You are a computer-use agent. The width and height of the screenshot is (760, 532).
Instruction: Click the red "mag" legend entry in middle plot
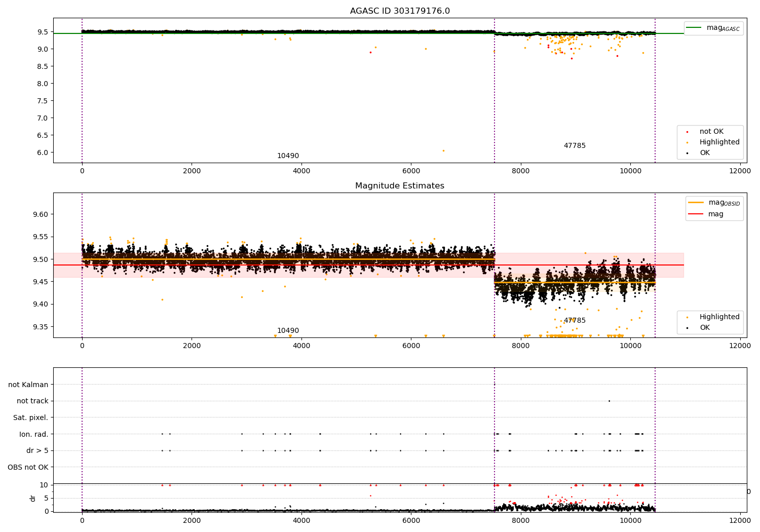(706, 214)
